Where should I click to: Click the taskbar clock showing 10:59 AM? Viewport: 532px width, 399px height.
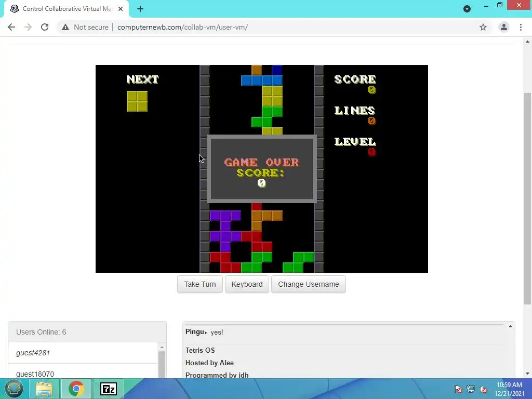(x=509, y=389)
